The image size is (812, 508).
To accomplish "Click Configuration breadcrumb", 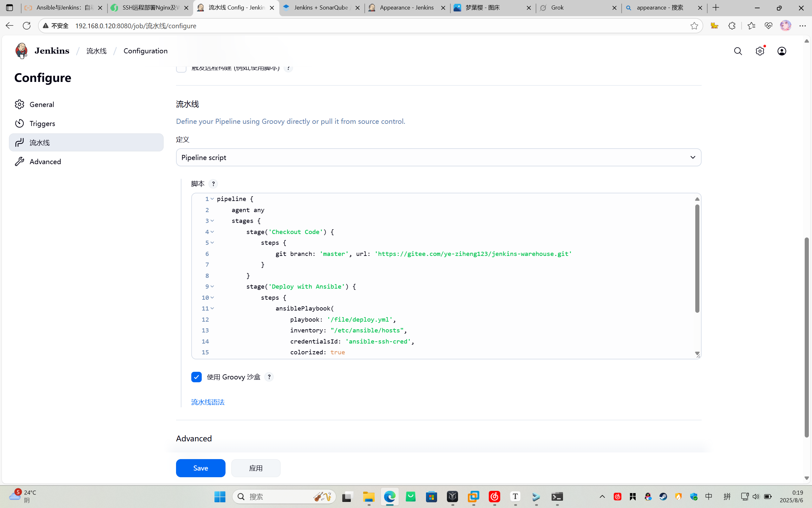I will tap(146, 51).
